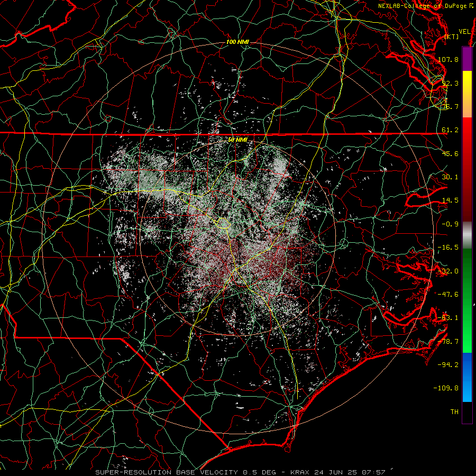Click the 92.3 legend value
This screenshot has height=476, width=476.
pos(450,83)
